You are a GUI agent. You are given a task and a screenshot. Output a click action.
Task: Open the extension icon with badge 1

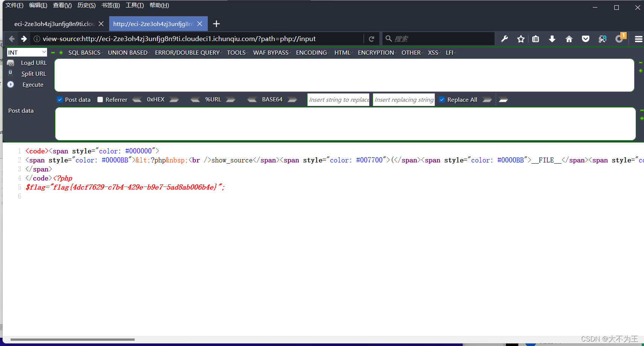pos(620,38)
